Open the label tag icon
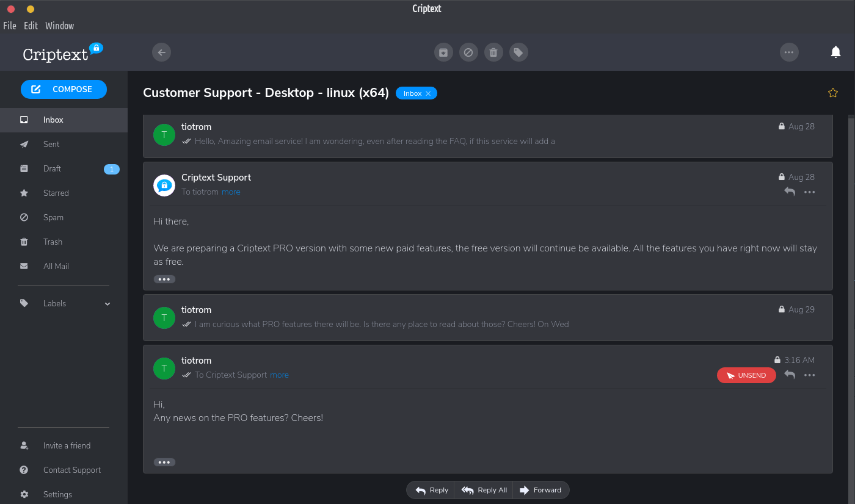855x504 pixels. click(518, 52)
